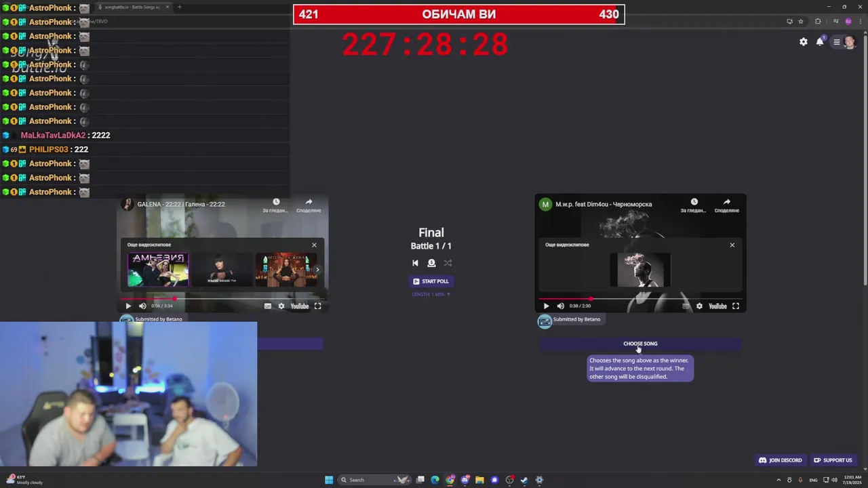Share the GALENA video

pyautogui.click(x=309, y=205)
